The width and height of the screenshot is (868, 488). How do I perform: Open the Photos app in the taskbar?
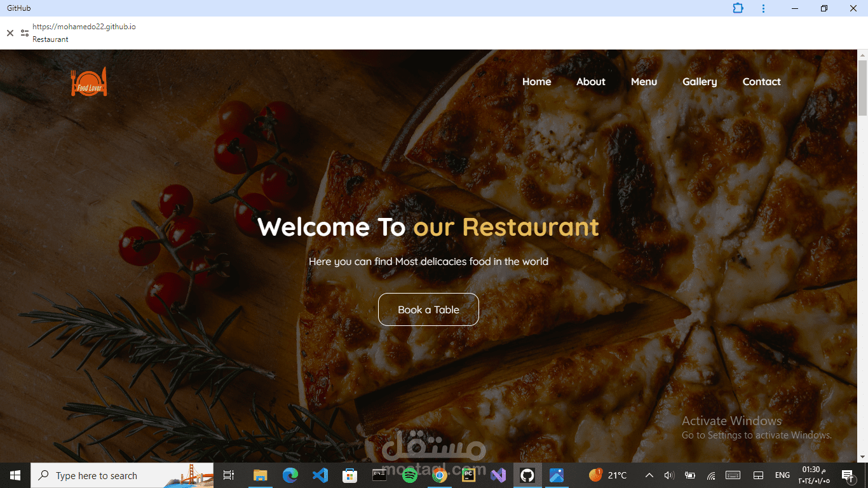(557, 475)
